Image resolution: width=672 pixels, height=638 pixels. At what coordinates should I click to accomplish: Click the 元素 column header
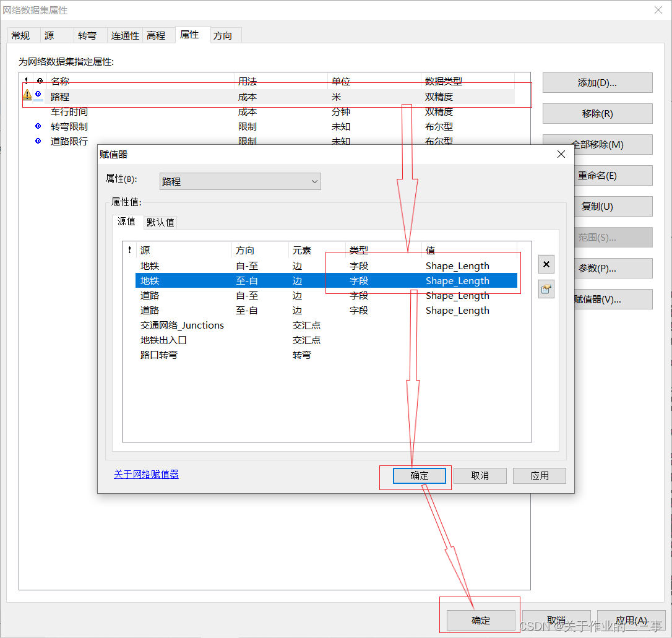317,250
